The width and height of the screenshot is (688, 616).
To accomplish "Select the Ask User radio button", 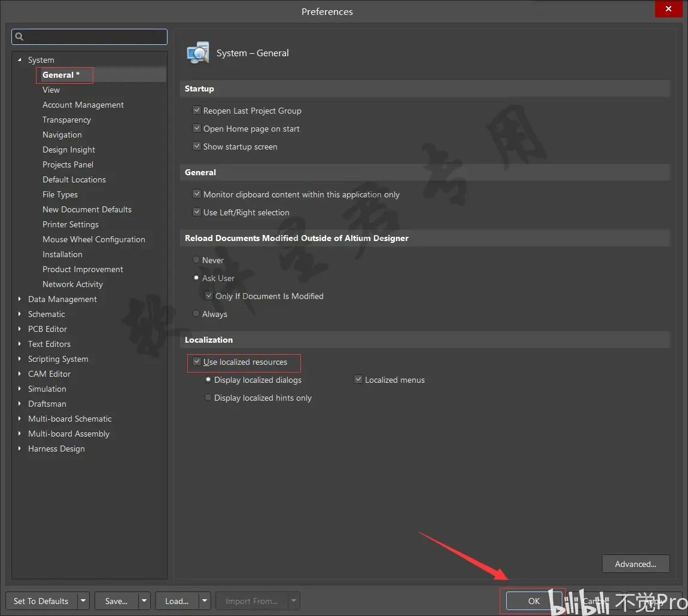I will [196, 277].
